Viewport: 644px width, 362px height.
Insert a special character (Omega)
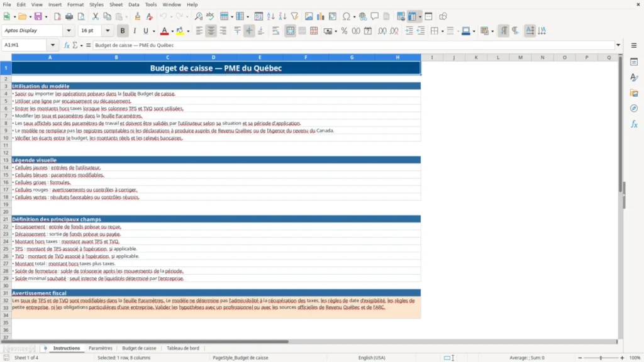tap(347, 16)
